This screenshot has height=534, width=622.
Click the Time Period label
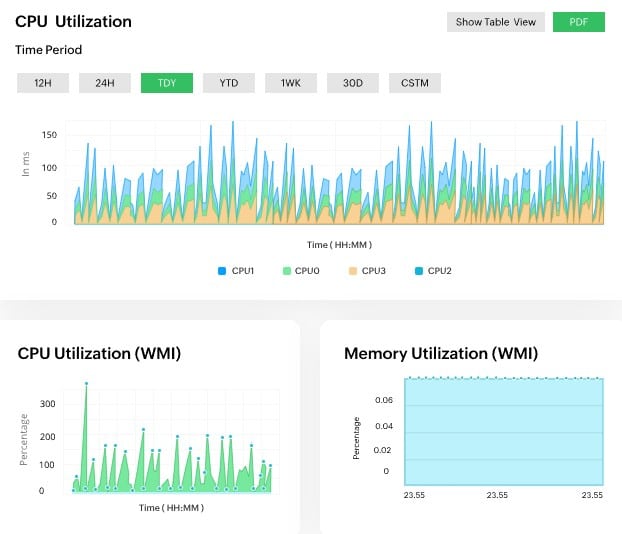(48, 50)
